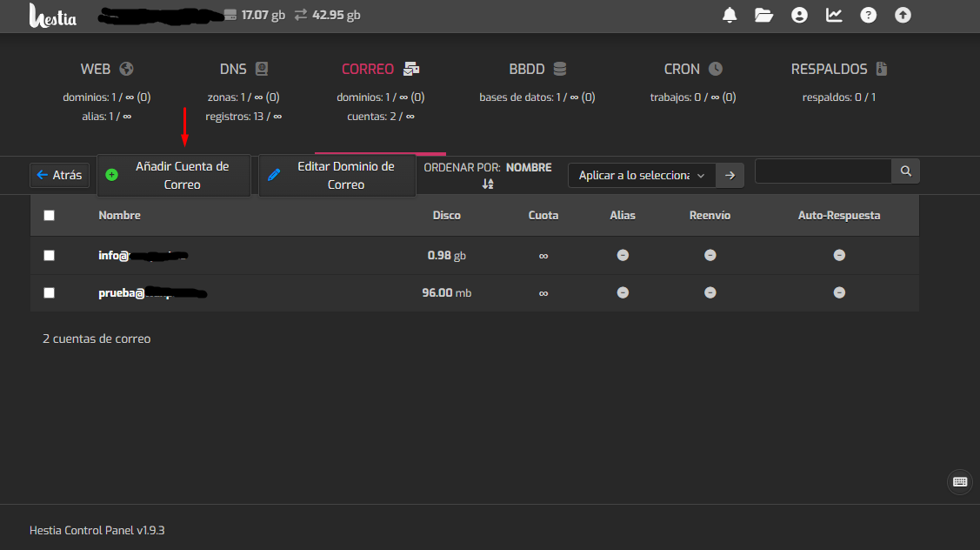Click the search magnifier button
The height and width of the screenshot is (550, 980).
pos(905,171)
